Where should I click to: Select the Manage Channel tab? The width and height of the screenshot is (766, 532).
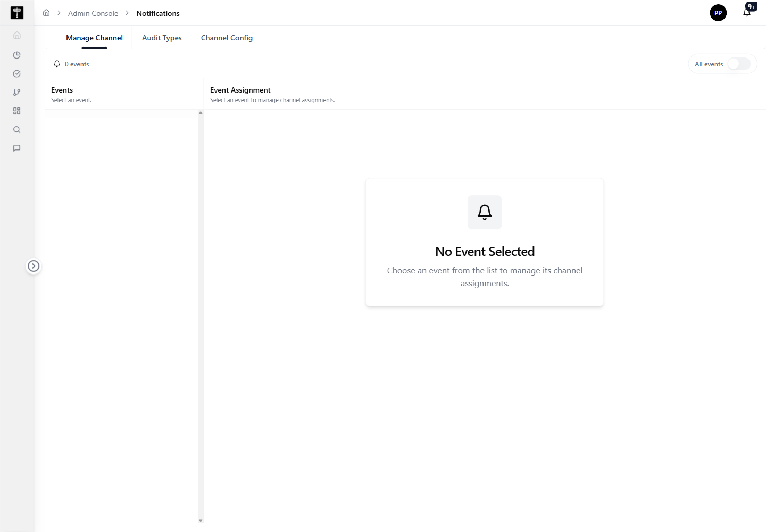[94, 38]
